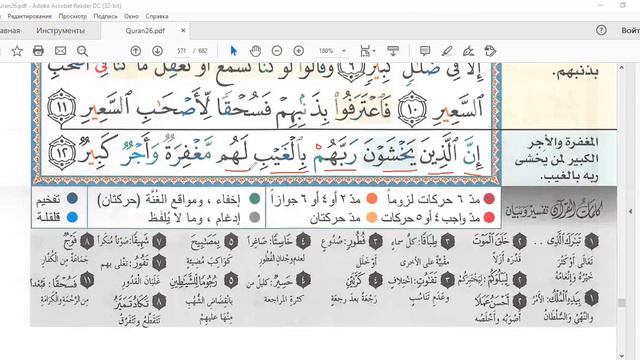Open the find text magnifier tool
The width and height of the screenshot is (640, 360).
[x=82, y=51]
